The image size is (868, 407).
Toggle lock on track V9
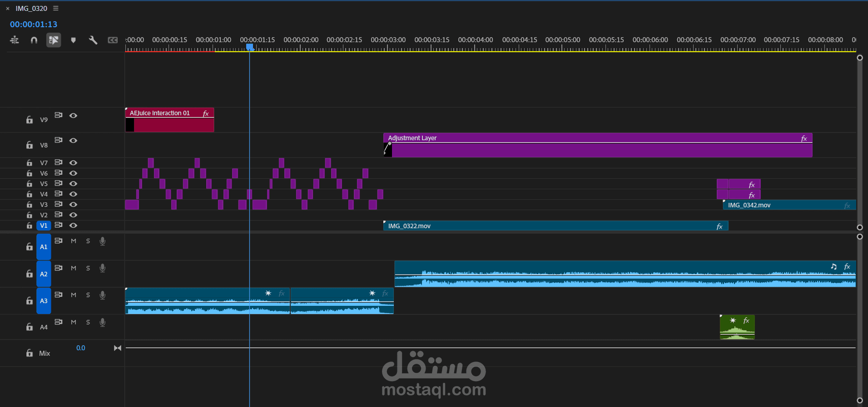30,120
